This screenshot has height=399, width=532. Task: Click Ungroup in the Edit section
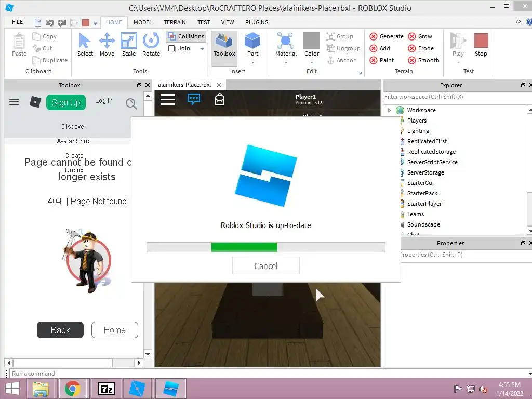[x=343, y=48]
